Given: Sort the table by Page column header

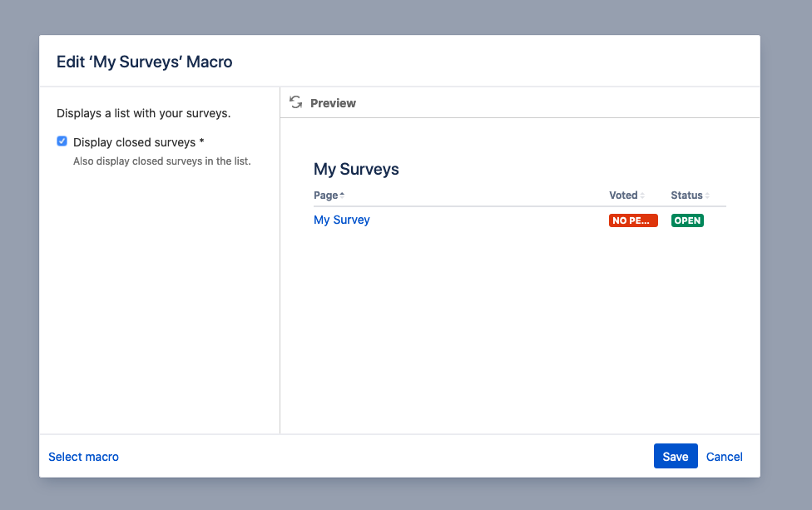Looking at the screenshot, I should pos(326,196).
